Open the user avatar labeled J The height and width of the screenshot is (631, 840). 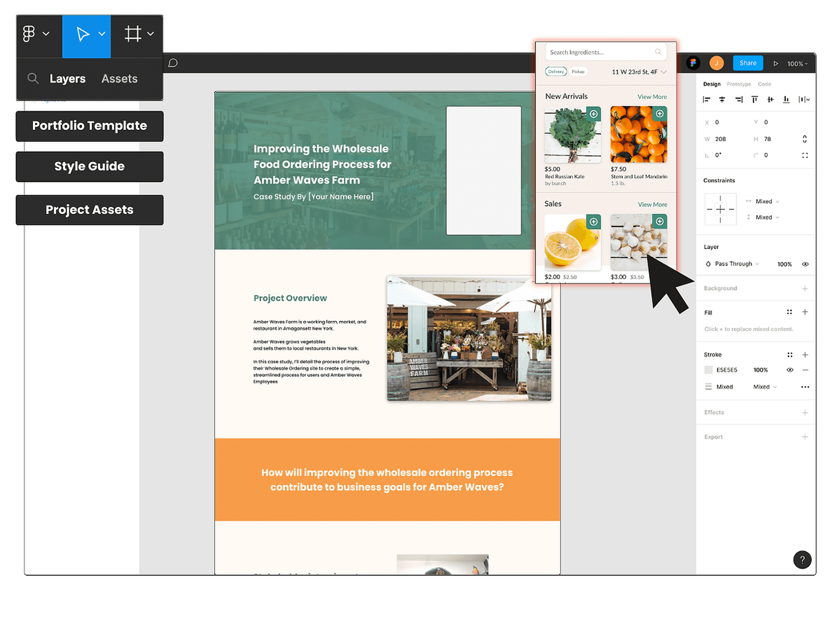click(x=716, y=63)
